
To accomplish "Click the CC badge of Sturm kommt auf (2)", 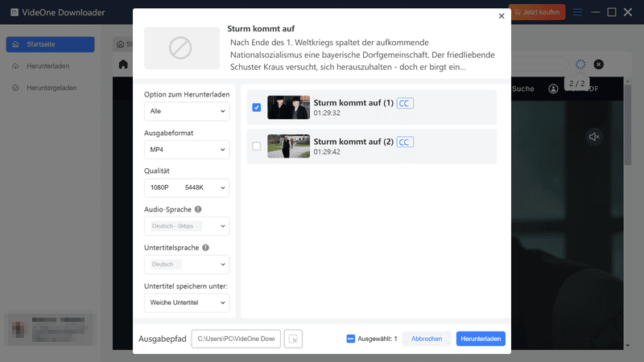I will click(405, 142).
